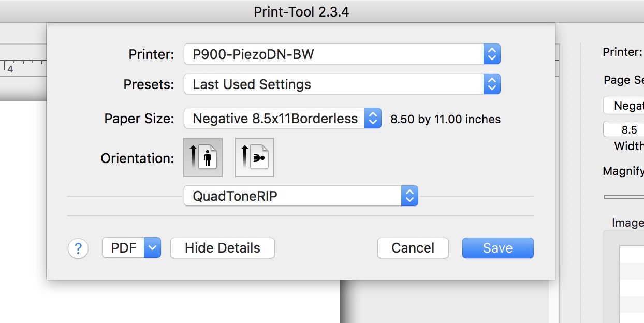This screenshot has width=644, height=323.
Task: Click the Image list box
Action: 629,280
